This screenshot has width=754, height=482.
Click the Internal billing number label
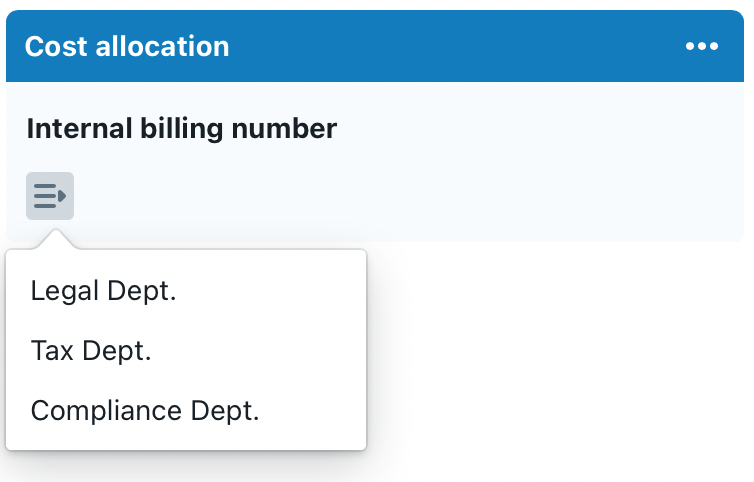coord(181,128)
